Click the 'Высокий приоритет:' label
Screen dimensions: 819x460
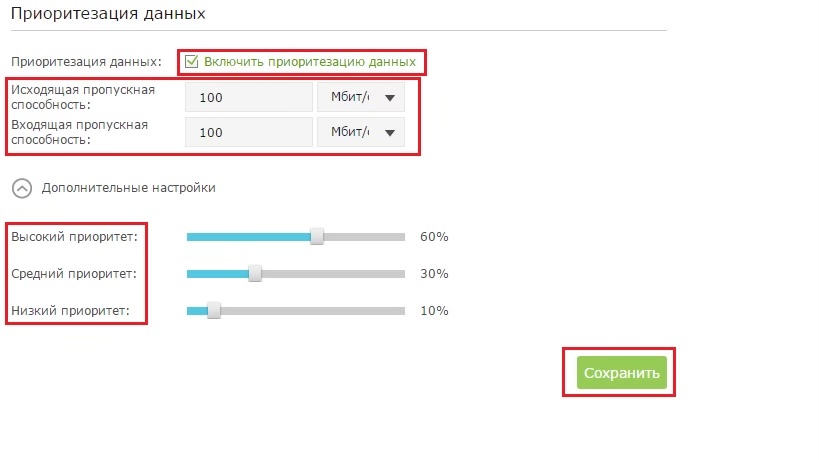[x=75, y=237]
